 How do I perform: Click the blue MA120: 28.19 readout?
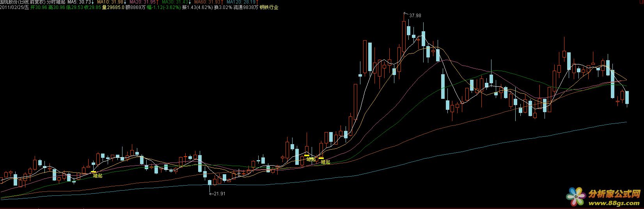[241, 2]
